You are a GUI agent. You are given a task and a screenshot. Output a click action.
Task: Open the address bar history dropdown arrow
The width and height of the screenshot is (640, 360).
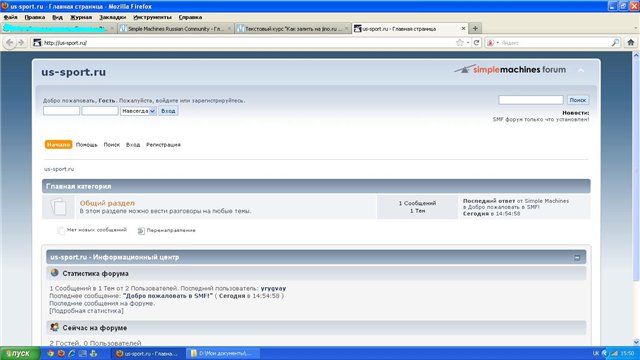point(468,42)
